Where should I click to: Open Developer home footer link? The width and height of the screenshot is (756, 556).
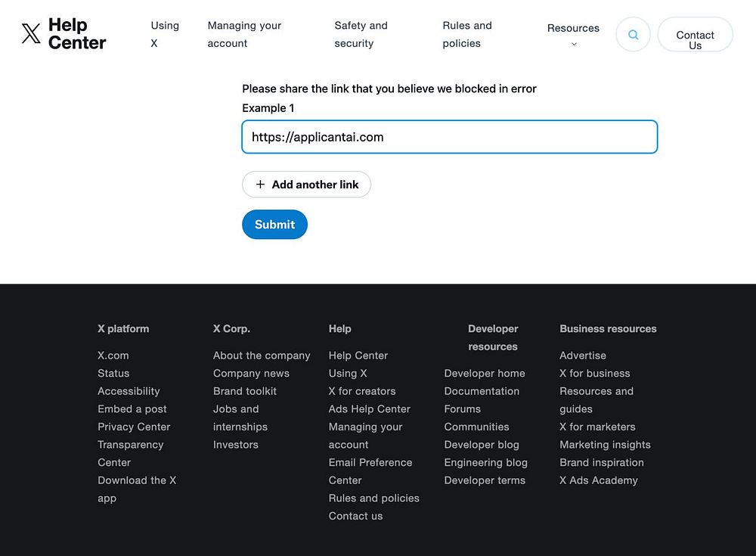pyautogui.click(x=484, y=373)
